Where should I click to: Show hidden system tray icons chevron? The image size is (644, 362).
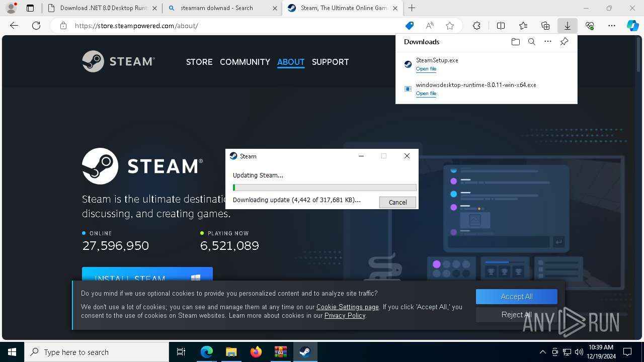[542, 352]
